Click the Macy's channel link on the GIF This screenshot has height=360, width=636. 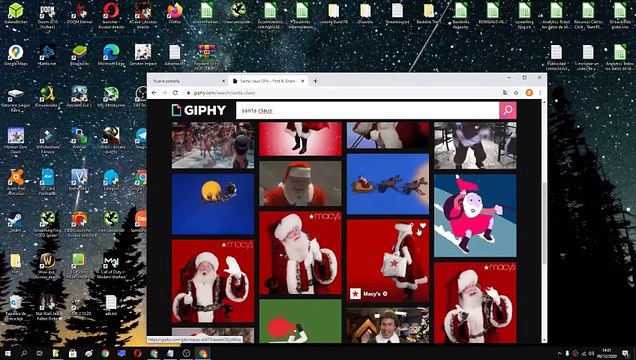[x=368, y=294]
